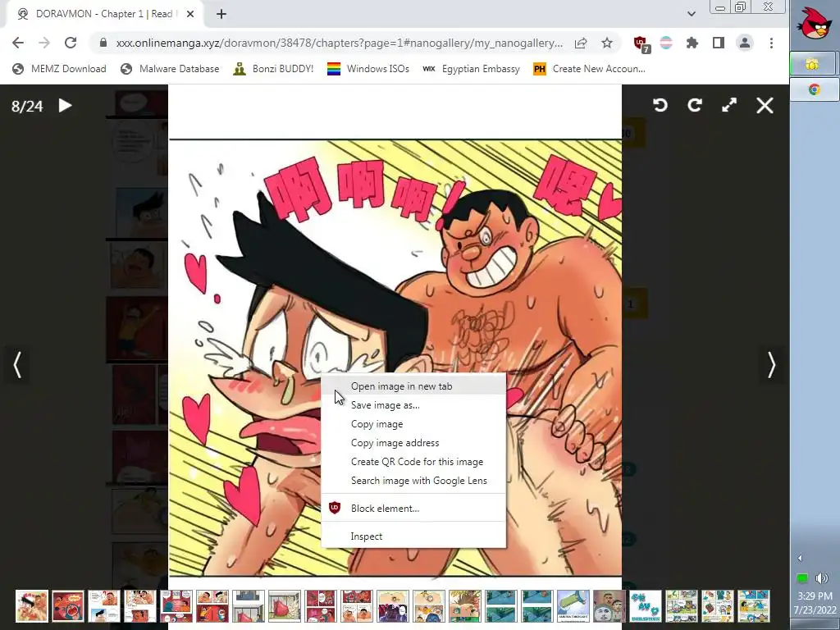Close the DORAVMON tab
Viewport: 840px width, 630px height.
(190, 14)
